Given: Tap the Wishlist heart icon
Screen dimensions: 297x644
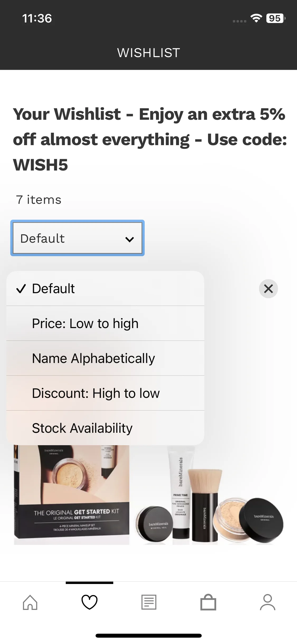Looking at the screenshot, I should click(x=89, y=602).
